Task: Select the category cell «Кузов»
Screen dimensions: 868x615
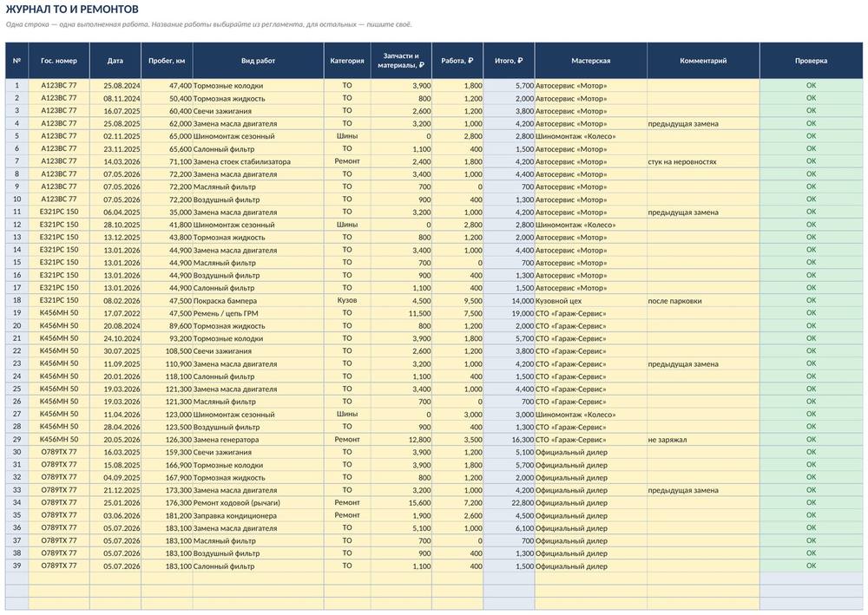Action: pos(347,300)
